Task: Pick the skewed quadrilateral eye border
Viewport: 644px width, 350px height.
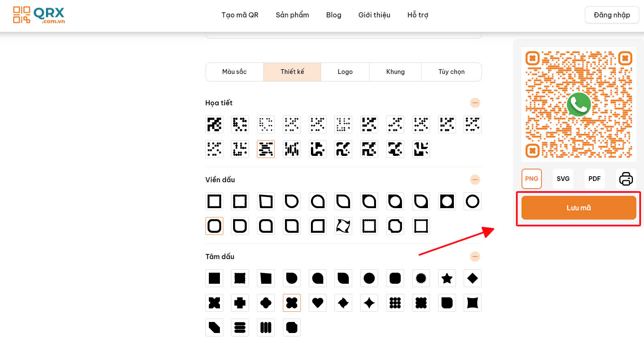Action: (x=266, y=201)
